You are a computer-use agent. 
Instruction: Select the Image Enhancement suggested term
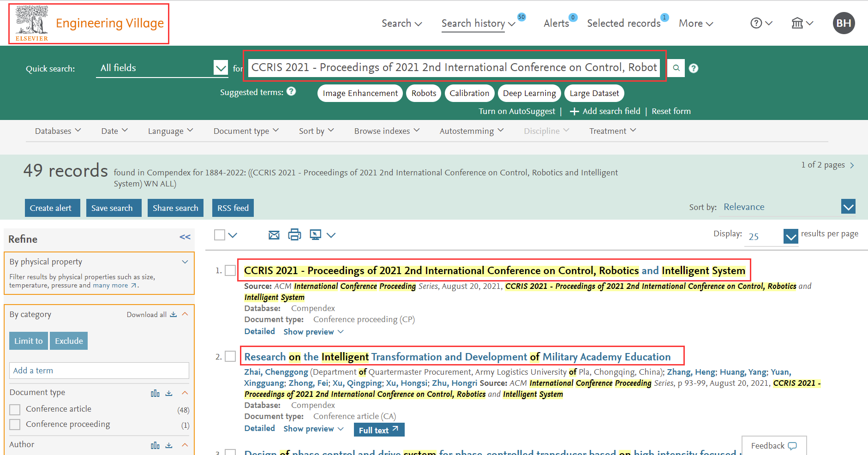[x=360, y=93]
